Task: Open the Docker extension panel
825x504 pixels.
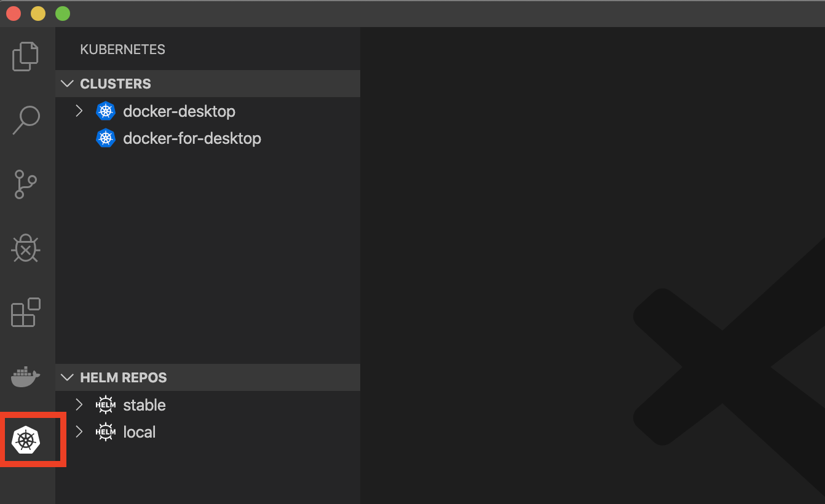Action: [x=25, y=376]
